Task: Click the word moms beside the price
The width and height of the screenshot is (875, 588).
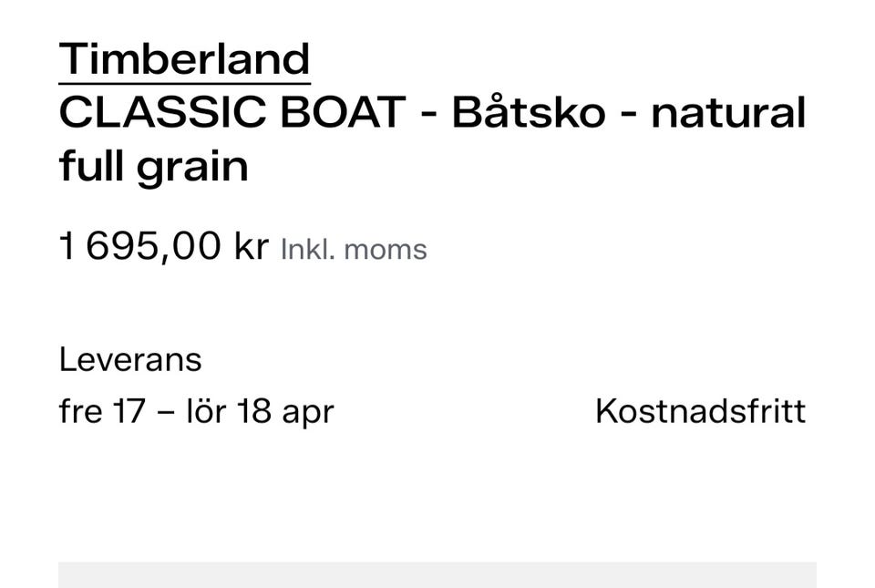Action: (386, 249)
